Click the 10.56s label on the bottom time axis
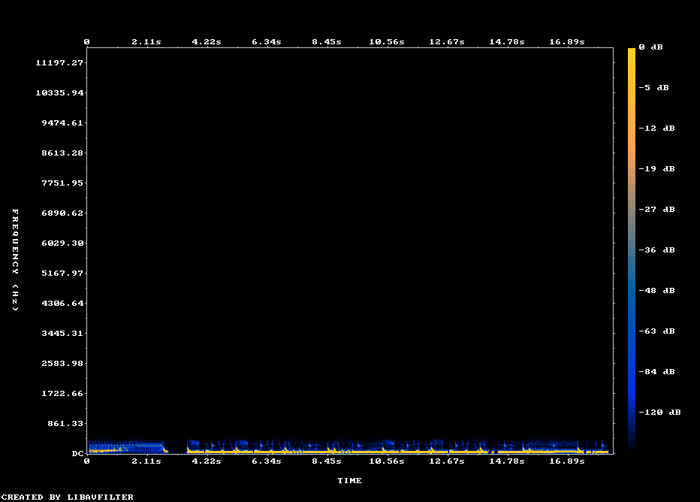This screenshot has width=700, height=502. pos(387,461)
